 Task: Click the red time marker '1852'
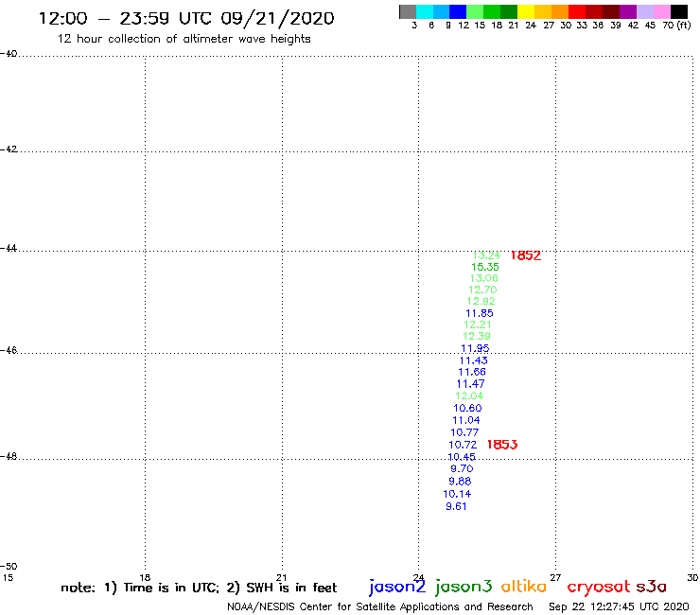(525, 255)
